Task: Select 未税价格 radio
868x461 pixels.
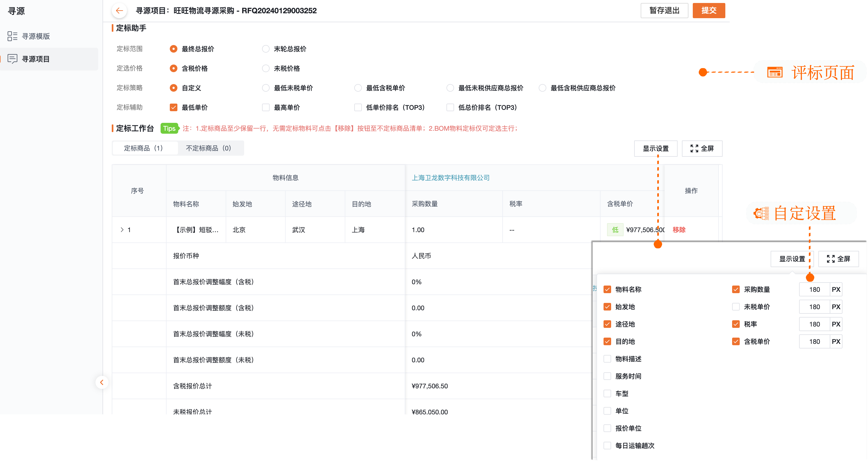Action: pyautogui.click(x=266, y=68)
